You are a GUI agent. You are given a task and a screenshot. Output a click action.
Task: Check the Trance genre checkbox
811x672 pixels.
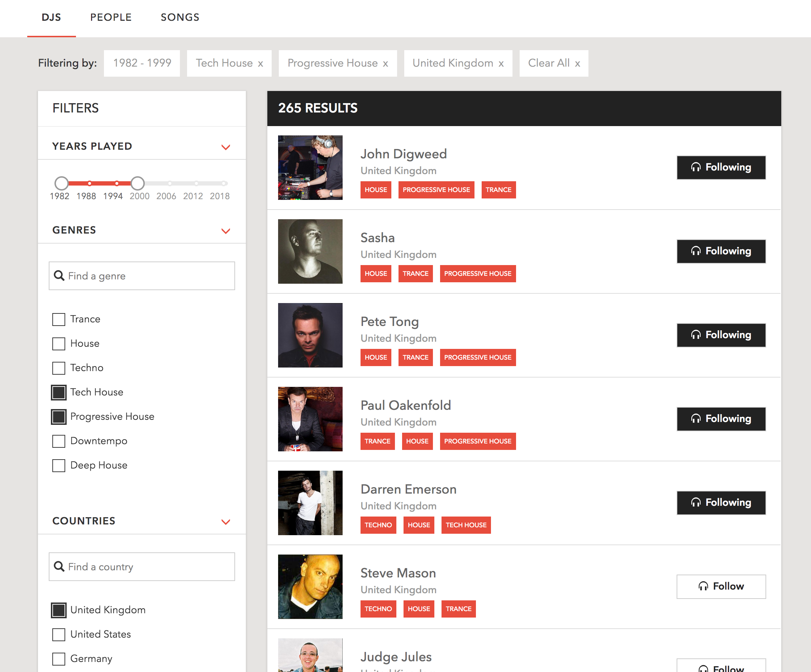click(59, 319)
